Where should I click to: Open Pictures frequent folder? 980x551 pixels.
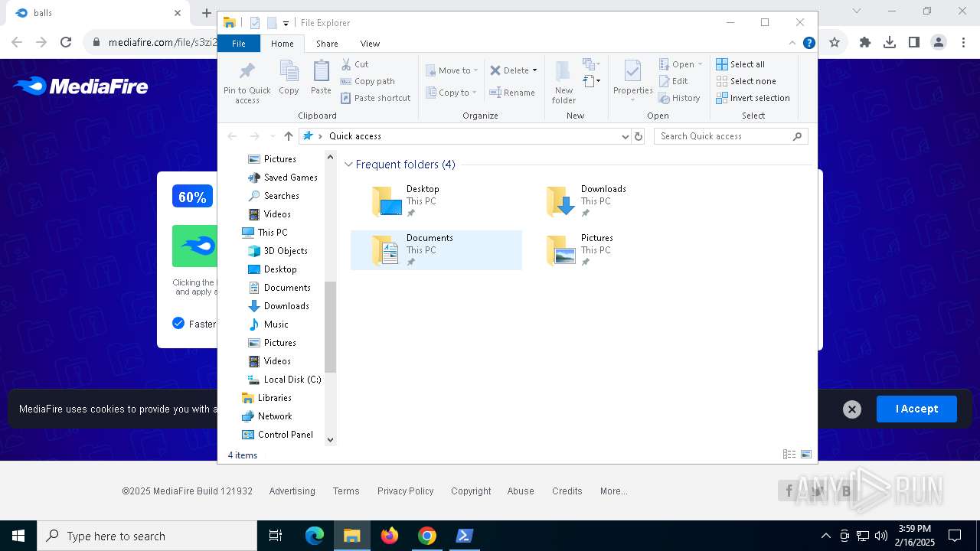coord(610,250)
